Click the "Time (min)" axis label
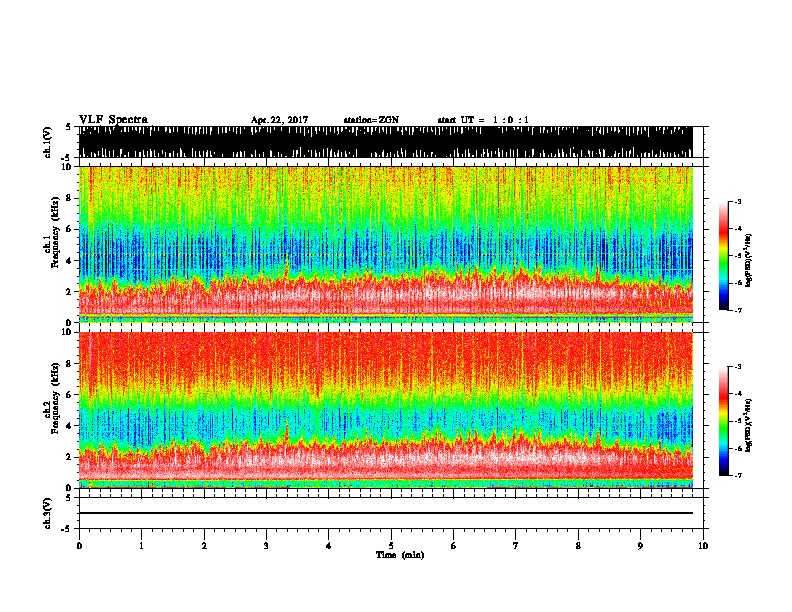Viewport: 792px width, 612px height. click(400, 555)
